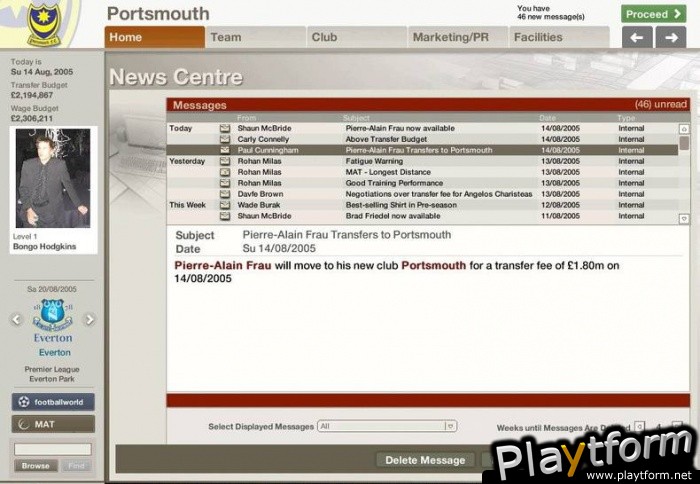Select message 'Pierre-Alain Frau Transfers to Portsmouth'

pos(418,150)
